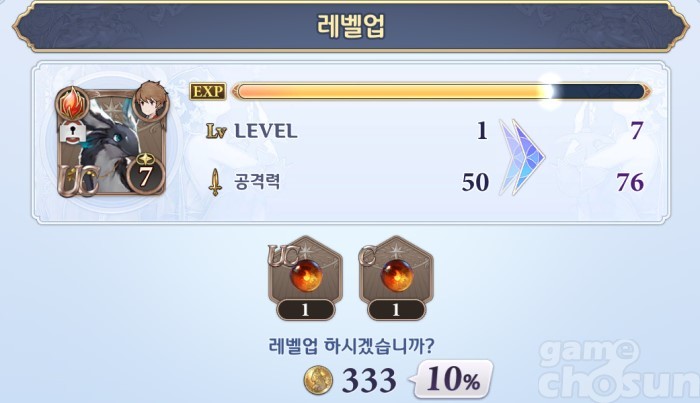Screen dimensions: 700x403
Task: Tap the C orb quantity counter
Action: (396, 310)
